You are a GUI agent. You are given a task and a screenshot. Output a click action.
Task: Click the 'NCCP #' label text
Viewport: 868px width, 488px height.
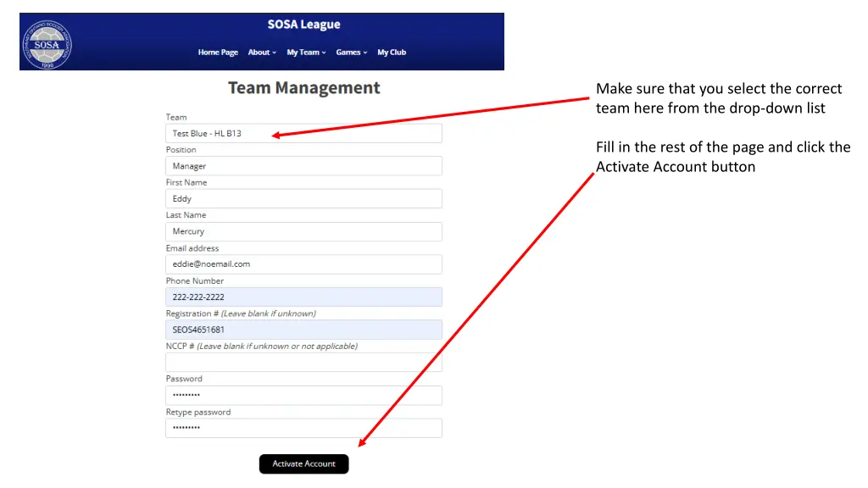(180, 346)
